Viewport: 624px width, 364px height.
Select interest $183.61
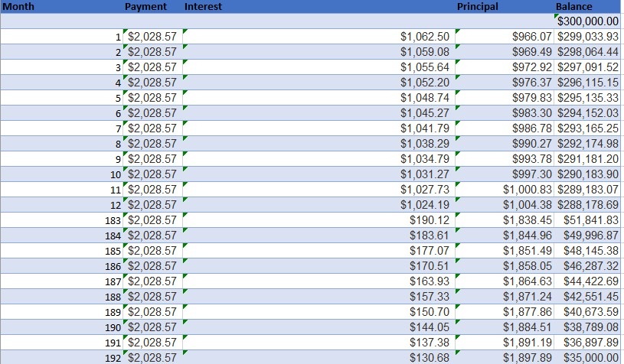pyautogui.click(x=319, y=236)
